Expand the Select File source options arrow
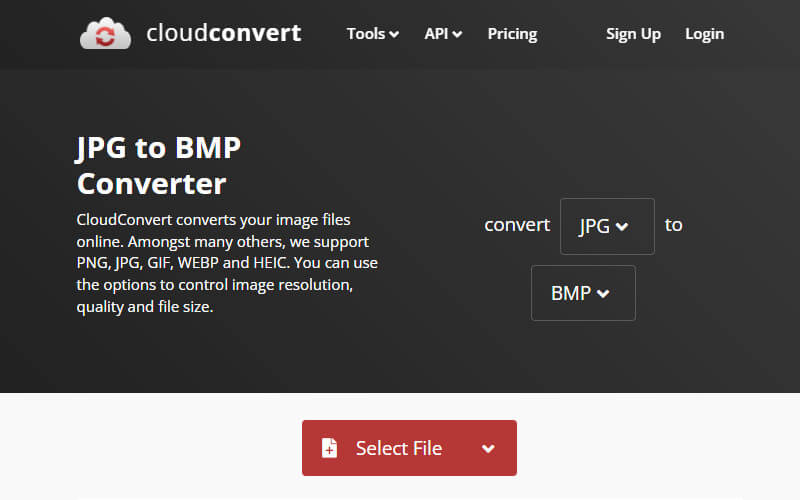This screenshot has width=800, height=500. click(488, 448)
